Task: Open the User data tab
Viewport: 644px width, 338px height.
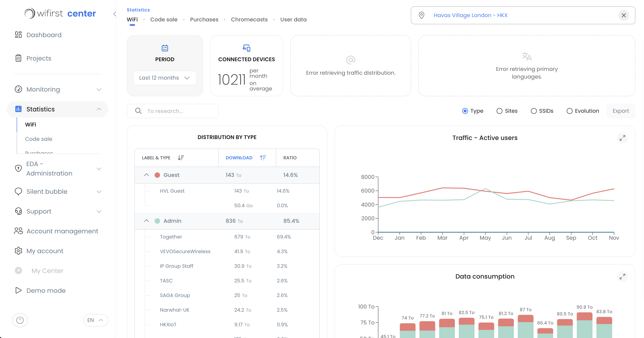Action: [x=293, y=20]
